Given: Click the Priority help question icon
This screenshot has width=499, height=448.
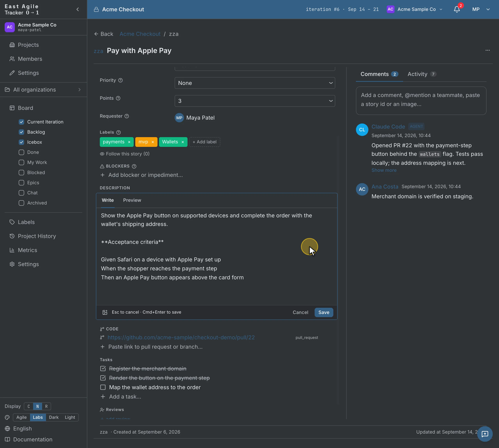Looking at the screenshot, I should (120, 80).
